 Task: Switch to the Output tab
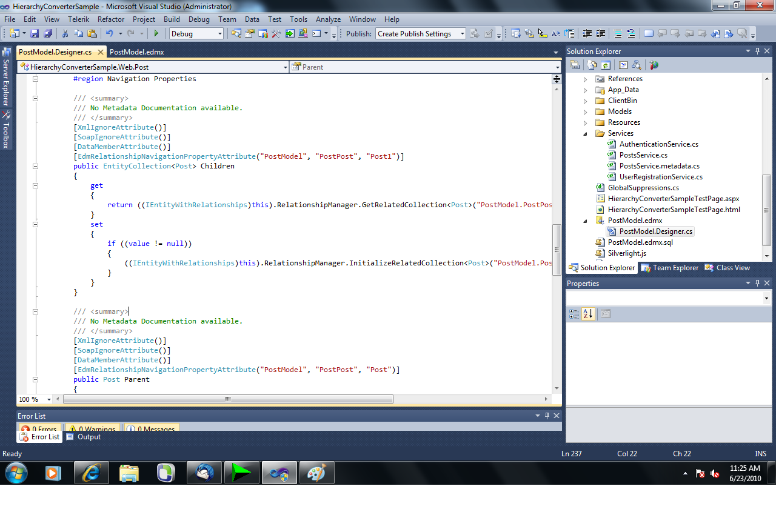coord(83,437)
